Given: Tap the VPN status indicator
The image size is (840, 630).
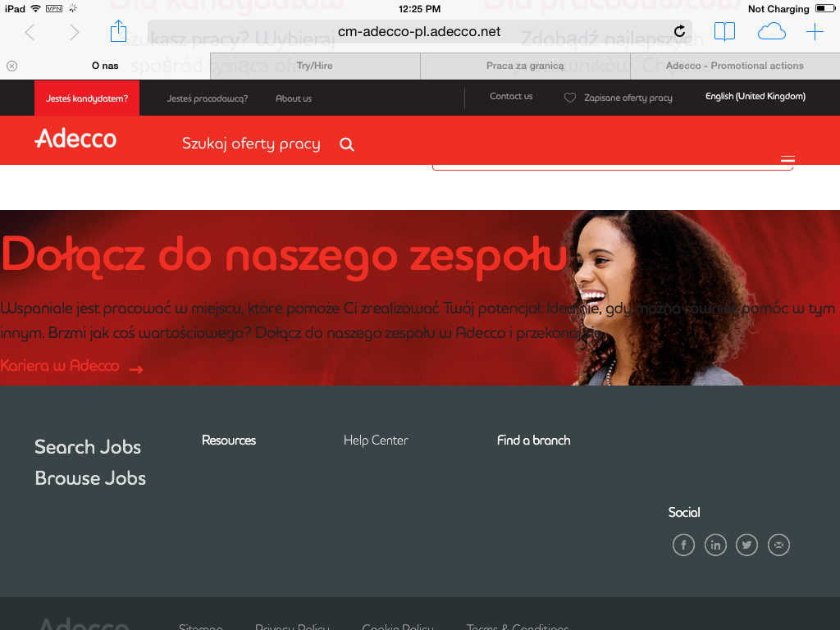Looking at the screenshot, I should tap(54, 8).
